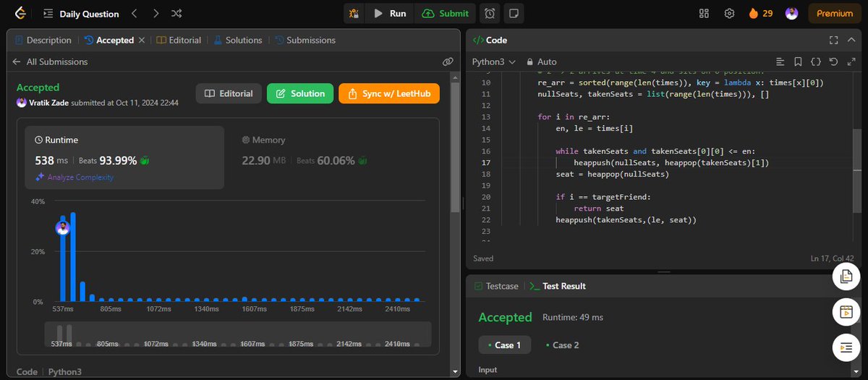The width and height of the screenshot is (868, 380).
Task: Reset code with the undo arrow icon
Action: tap(833, 62)
